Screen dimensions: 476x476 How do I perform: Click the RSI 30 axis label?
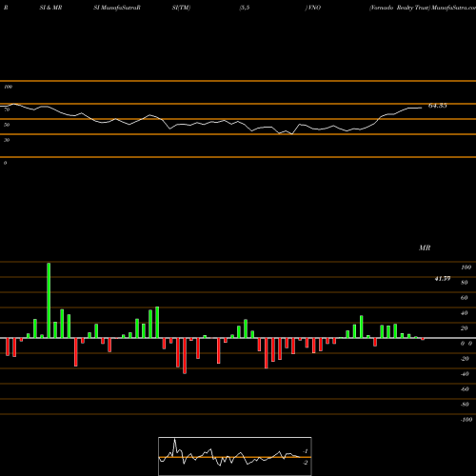(7, 140)
